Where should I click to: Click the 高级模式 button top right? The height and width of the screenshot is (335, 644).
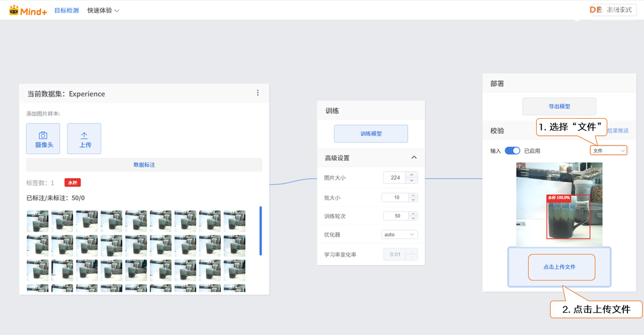pos(618,9)
